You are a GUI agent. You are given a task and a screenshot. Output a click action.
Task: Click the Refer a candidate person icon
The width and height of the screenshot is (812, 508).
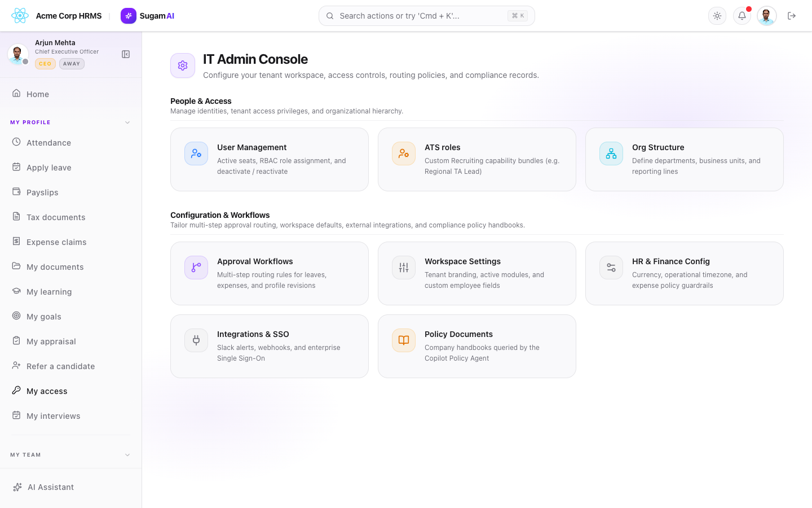pos(16,366)
